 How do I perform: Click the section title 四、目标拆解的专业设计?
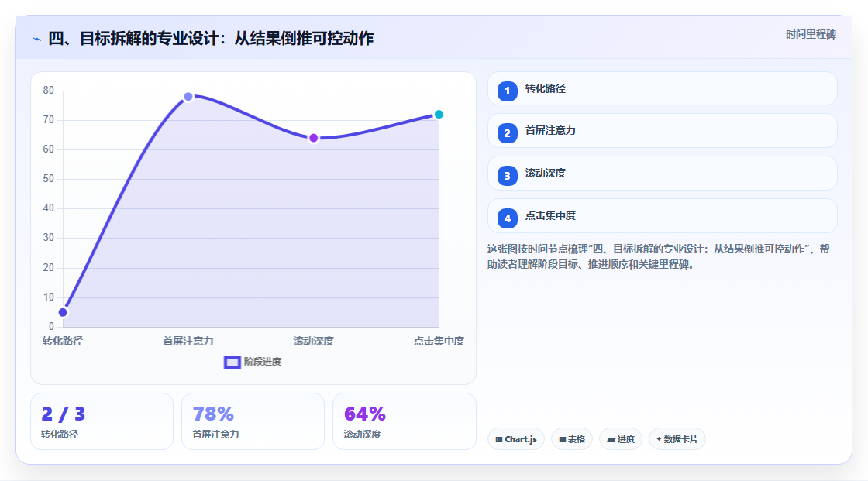point(211,38)
